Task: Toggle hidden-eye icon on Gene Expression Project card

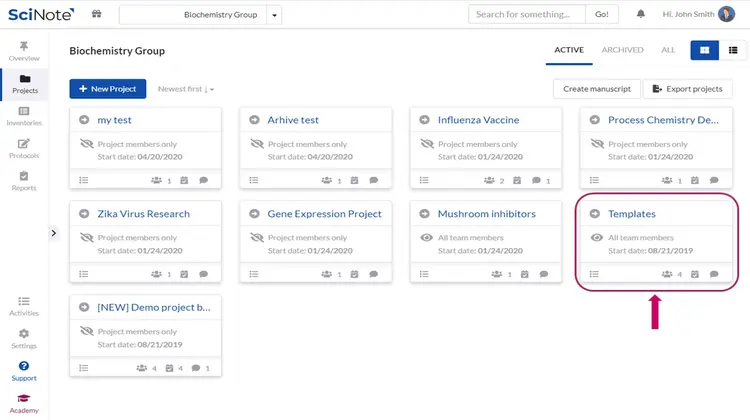Action: (x=257, y=237)
